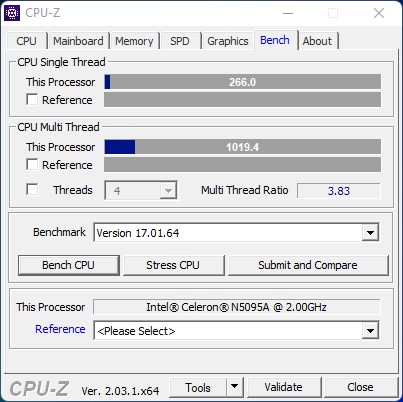This screenshot has width=403, height=402.
Task: Tick the Threads checkbox
Action: 32,189
